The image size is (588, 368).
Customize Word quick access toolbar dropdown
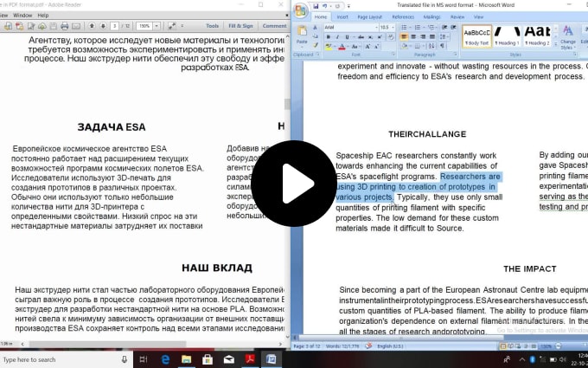click(348, 6)
